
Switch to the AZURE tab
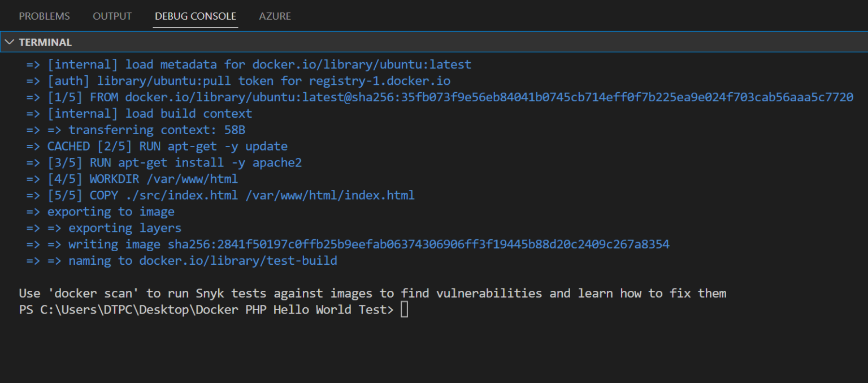(x=275, y=16)
